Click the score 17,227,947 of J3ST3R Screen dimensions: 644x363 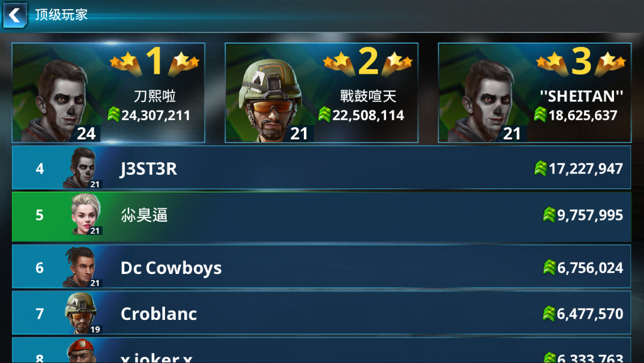point(586,168)
